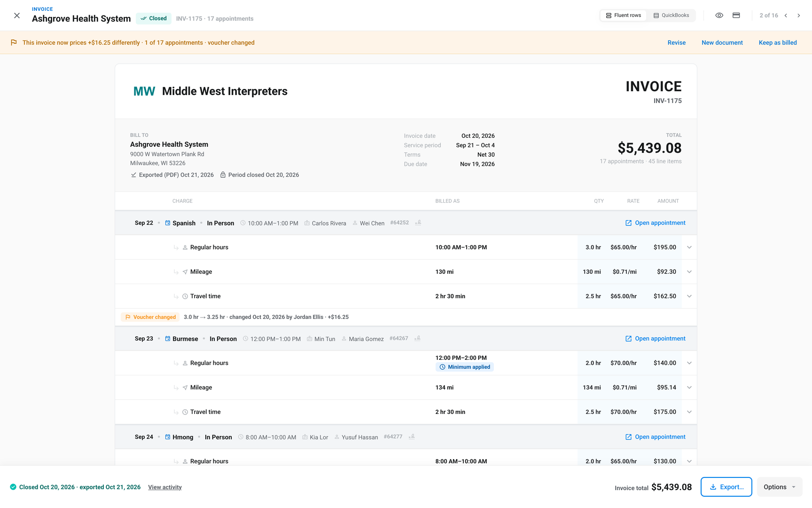This screenshot has height=508, width=812.
Task: Expand Sep 23 Travel time $175.00 row
Action: (689, 412)
